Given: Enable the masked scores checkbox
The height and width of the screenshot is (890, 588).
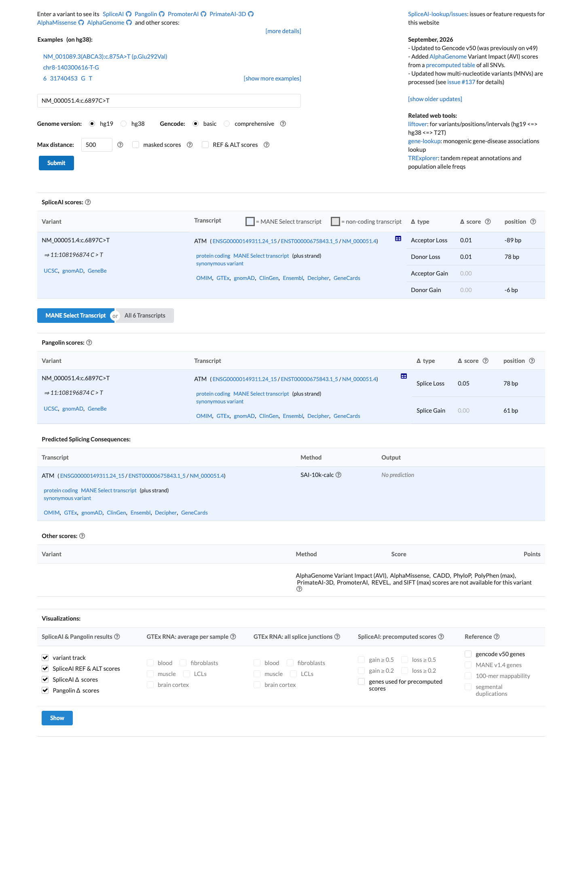Looking at the screenshot, I should (x=136, y=145).
